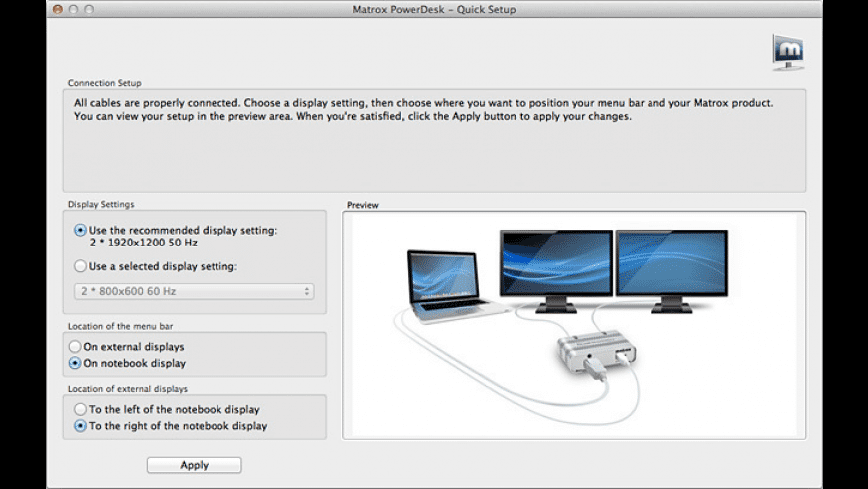Viewport: 868px width, 489px height.
Task: Click the Matrox adapter box in preview
Action: tap(597, 353)
